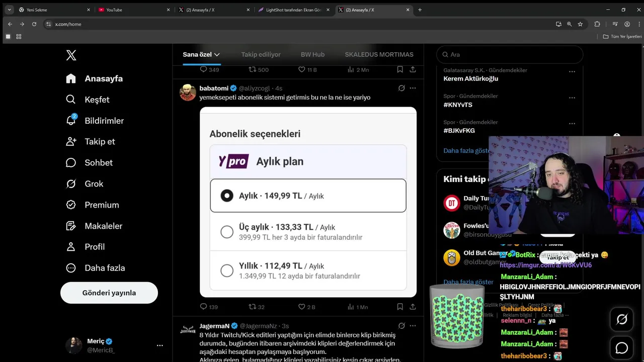This screenshot has height=362, width=644.
Task: Open Bildirimler notifications
Action: pyautogui.click(x=95, y=121)
